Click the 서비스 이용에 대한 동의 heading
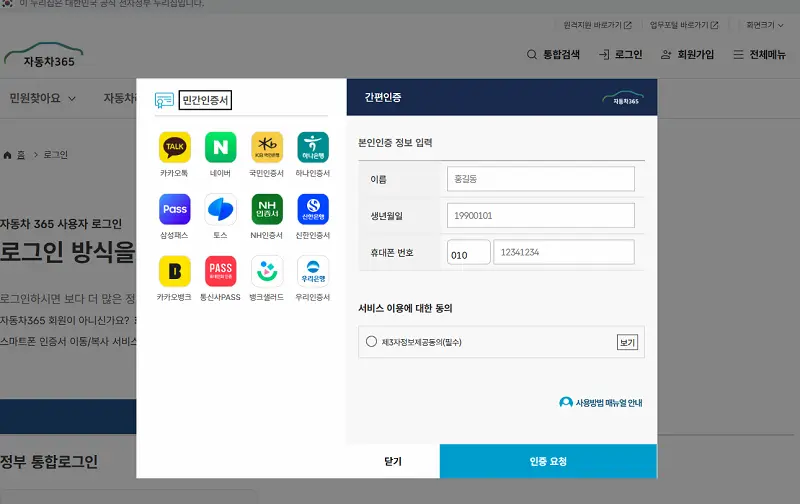Image resolution: width=800 pixels, height=504 pixels. (405, 308)
